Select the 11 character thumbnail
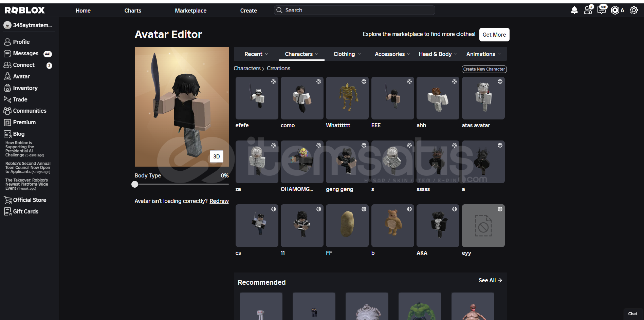 click(302, 226)
